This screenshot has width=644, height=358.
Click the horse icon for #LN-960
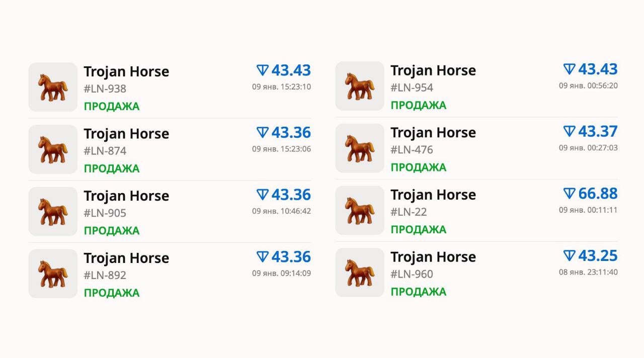(x=360, y=273)
